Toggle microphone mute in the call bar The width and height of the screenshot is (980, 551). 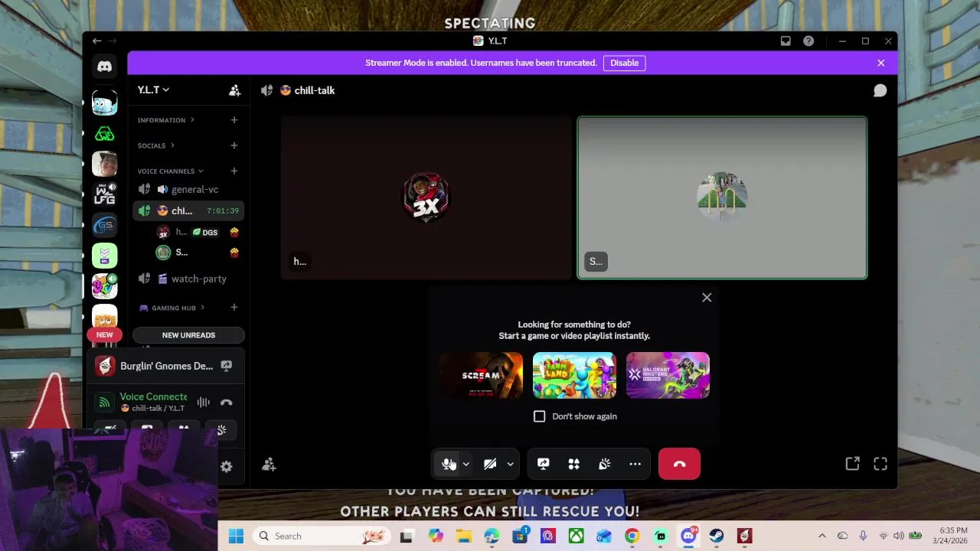coord(448,464)
